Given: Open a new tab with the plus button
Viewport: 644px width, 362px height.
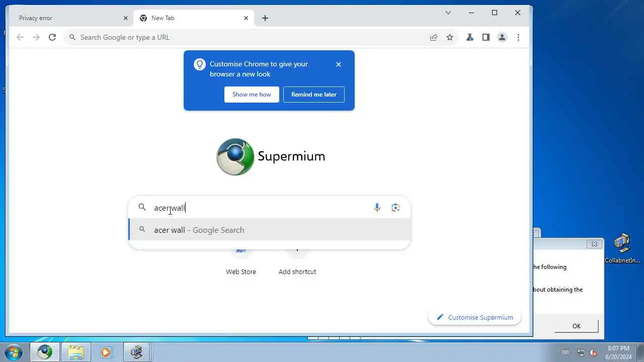Looking at the screenshot, I should 265,18.
